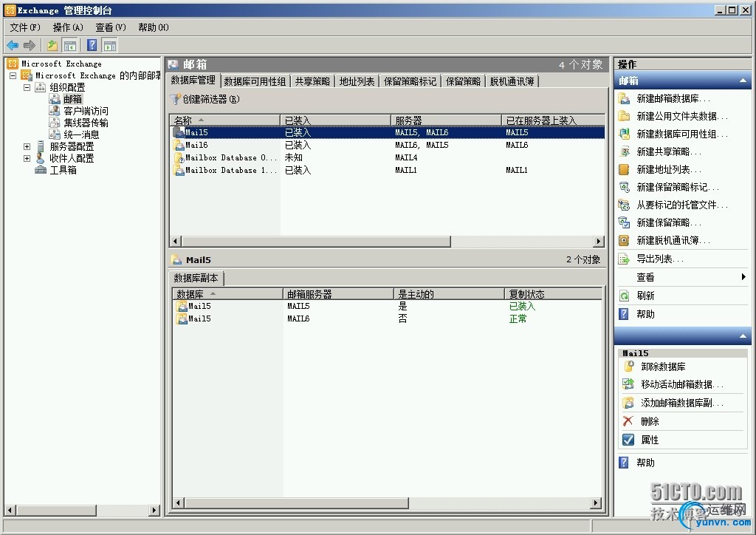The image size is (756, 535).
Task: Sort by the 邮箱服务器 column header
Action: click(x=338, y=294)
